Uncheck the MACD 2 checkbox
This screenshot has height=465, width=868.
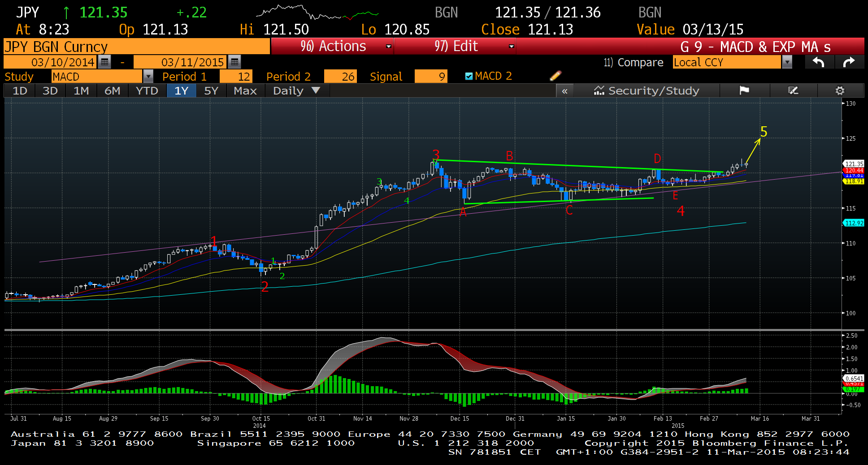[x=469, y=76]
